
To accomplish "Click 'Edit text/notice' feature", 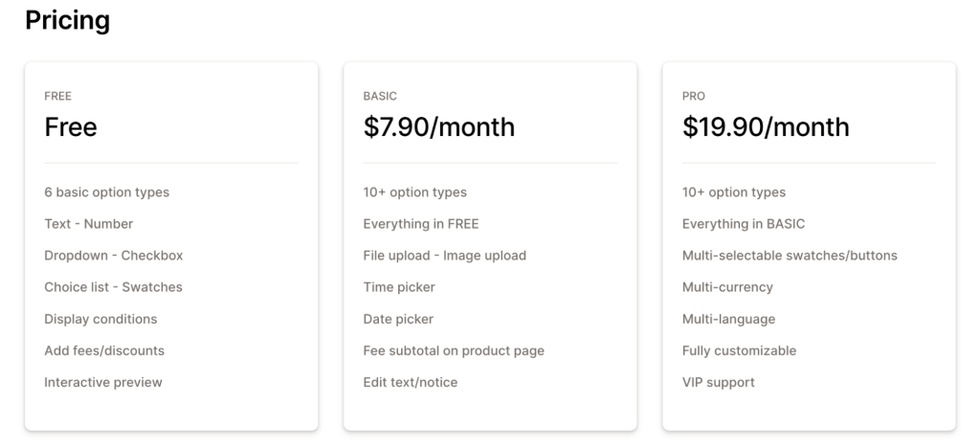I will point(410,382).
